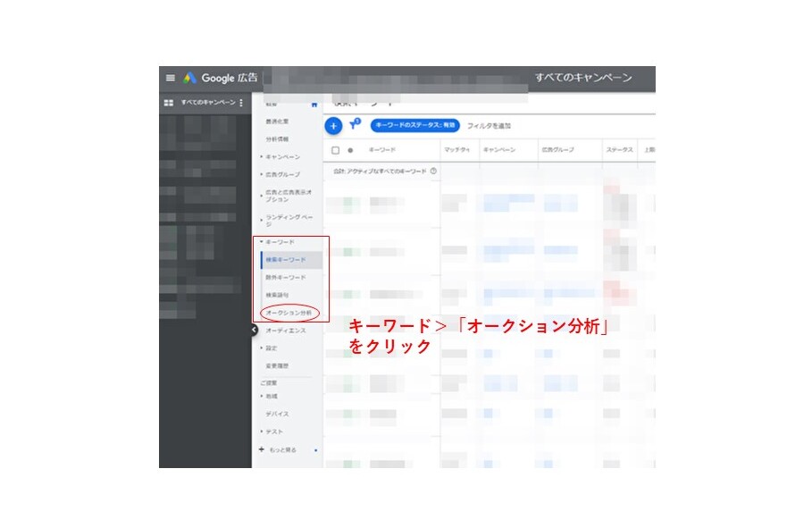Viewport: 812px width, 519px height.
Task: Collapse the キーワード sidebar section
Action: (x=280, y=242)
